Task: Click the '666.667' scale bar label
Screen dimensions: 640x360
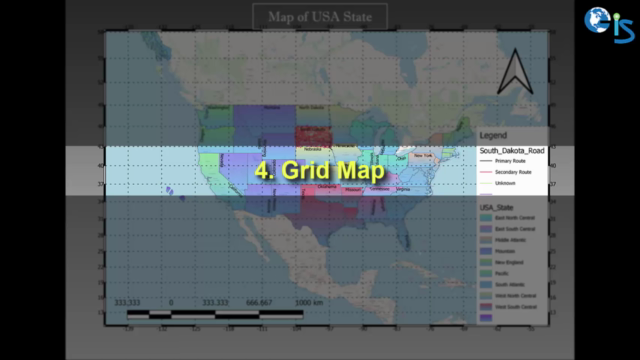Action: 259,303
